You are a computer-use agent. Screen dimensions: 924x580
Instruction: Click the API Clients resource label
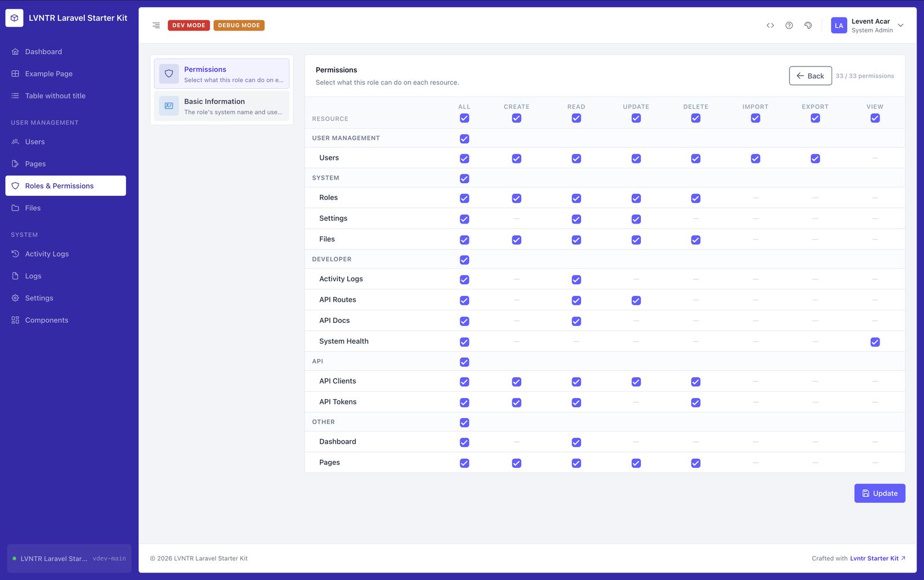click(338, 381)
